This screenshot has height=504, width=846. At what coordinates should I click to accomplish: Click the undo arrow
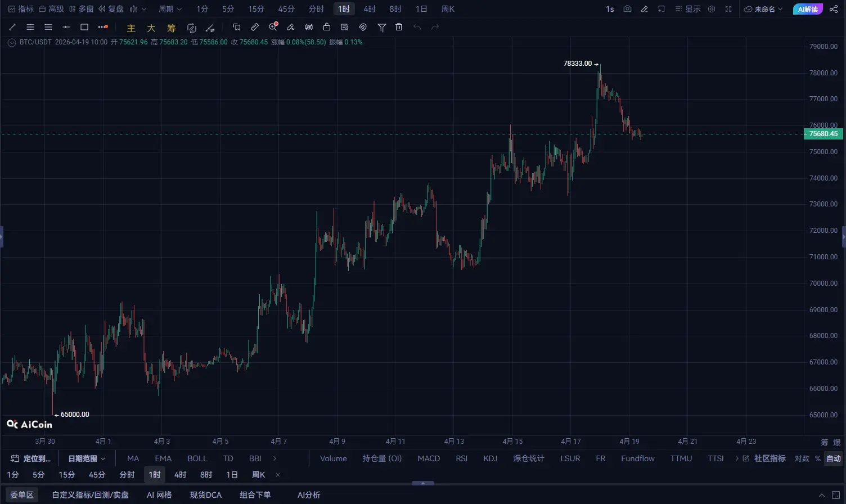click(417, 27)
